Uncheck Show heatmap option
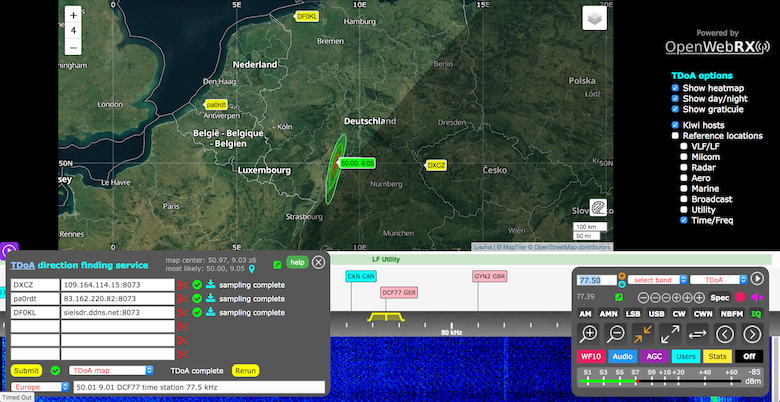780x402 pixels. point(677,88)
